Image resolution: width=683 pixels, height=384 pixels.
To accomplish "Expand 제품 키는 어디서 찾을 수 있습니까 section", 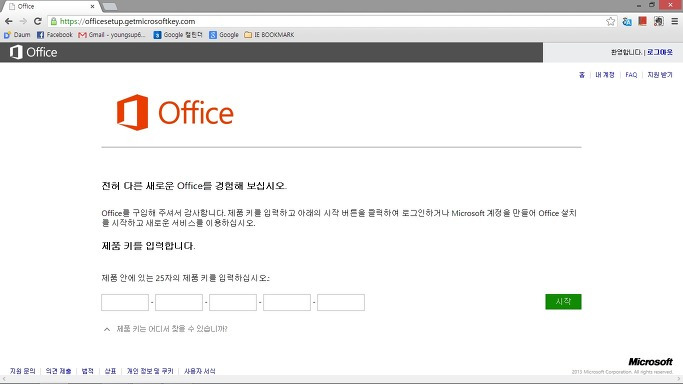I will point(166,329).
